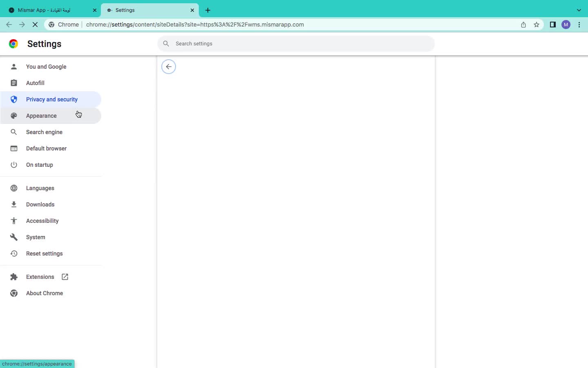Viewport: 588px width, 368px height.
Task: Toggle the side panel icon
Action: coord(552,25)
